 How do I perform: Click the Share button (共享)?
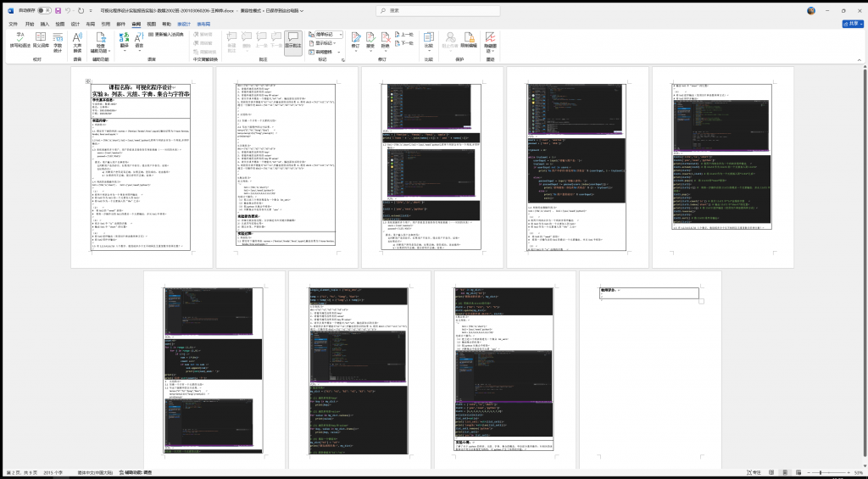[x=849, y=24]
